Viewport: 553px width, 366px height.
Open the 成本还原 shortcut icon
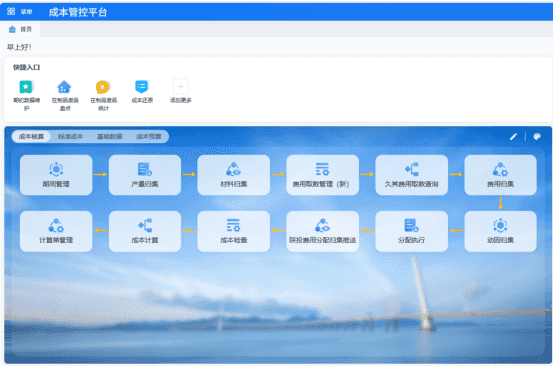point(142,87)
